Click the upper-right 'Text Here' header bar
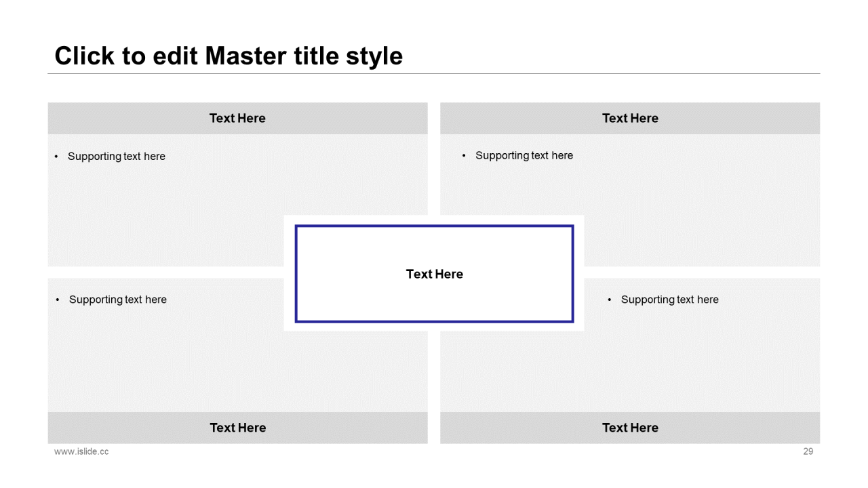The width and height of the screenshot is (868, 488). tap(630, 118)
